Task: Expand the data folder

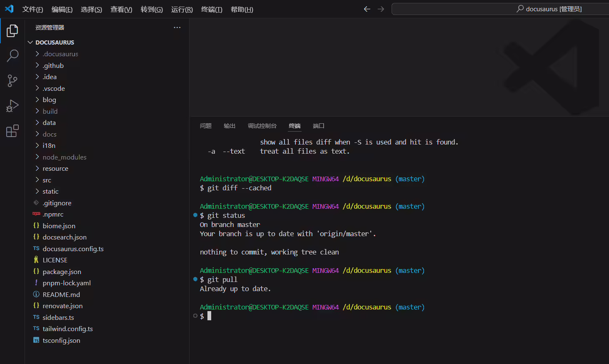Action: [37, 122]
